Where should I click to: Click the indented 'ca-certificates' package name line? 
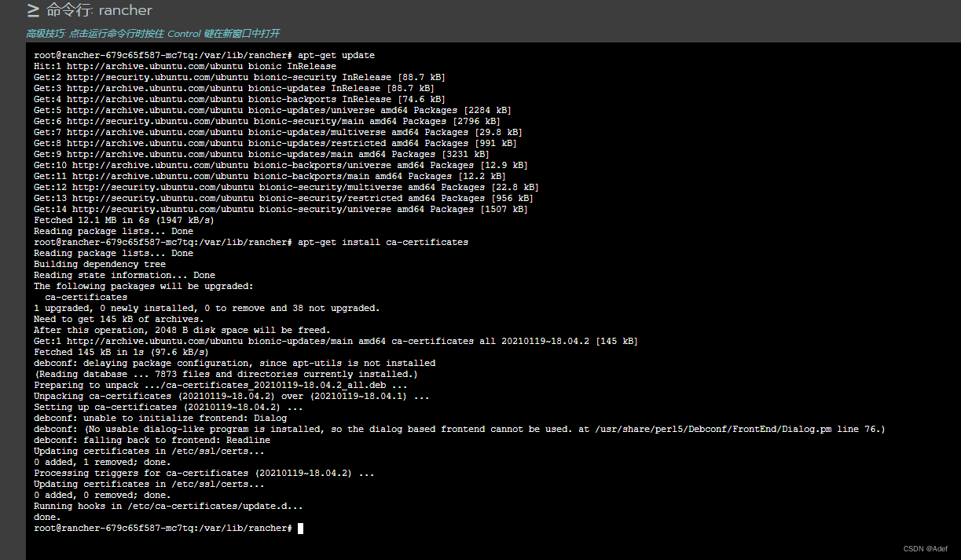click(86, 297)
